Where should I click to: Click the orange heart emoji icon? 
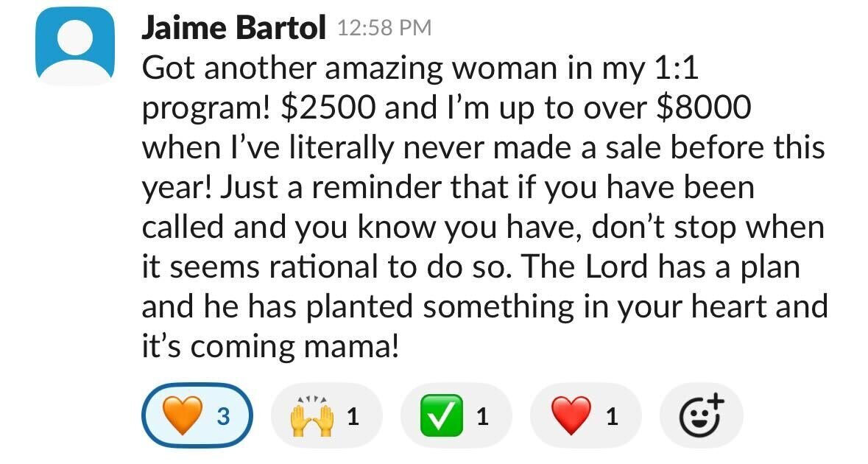[182, 416]
